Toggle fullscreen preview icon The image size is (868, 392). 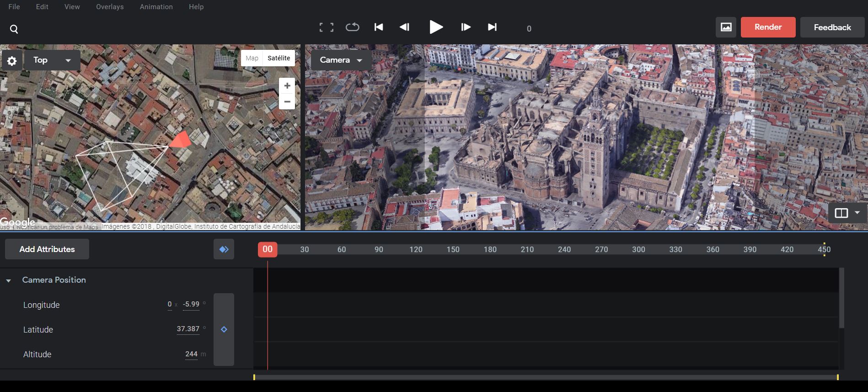pyautogui.click(x=326, y=27)
